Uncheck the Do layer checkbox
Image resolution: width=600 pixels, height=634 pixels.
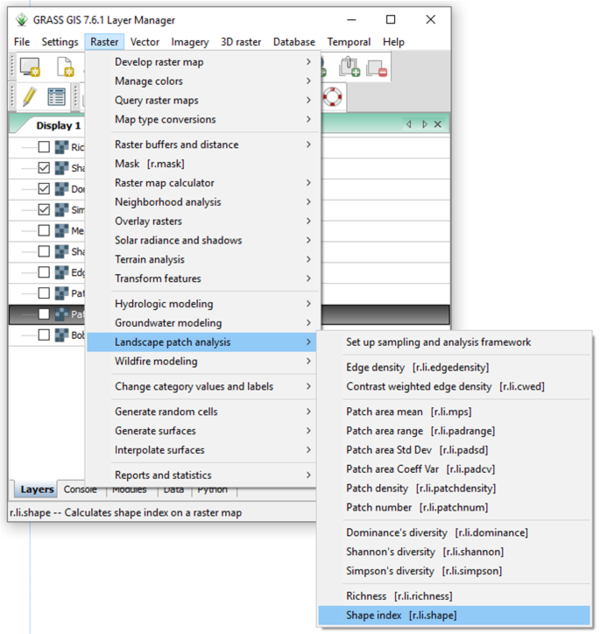44,188
